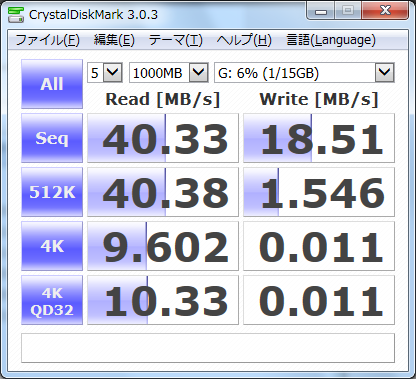This screenshot has height=379, width=416.
Task: Minimize the CrystalDiskMark window
Action: [x=321, y=11]
